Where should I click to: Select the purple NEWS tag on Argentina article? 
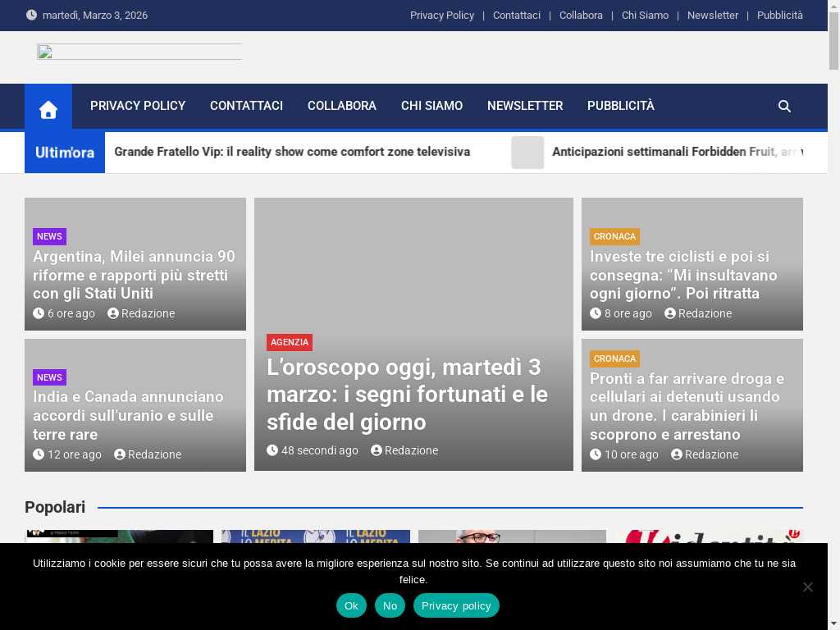click(x=49, y=236)
